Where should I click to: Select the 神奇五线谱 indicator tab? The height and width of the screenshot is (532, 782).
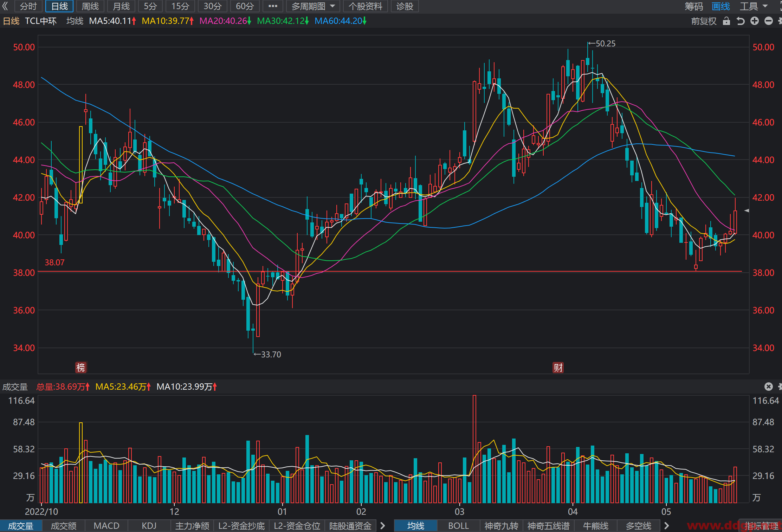pos(549,526)
